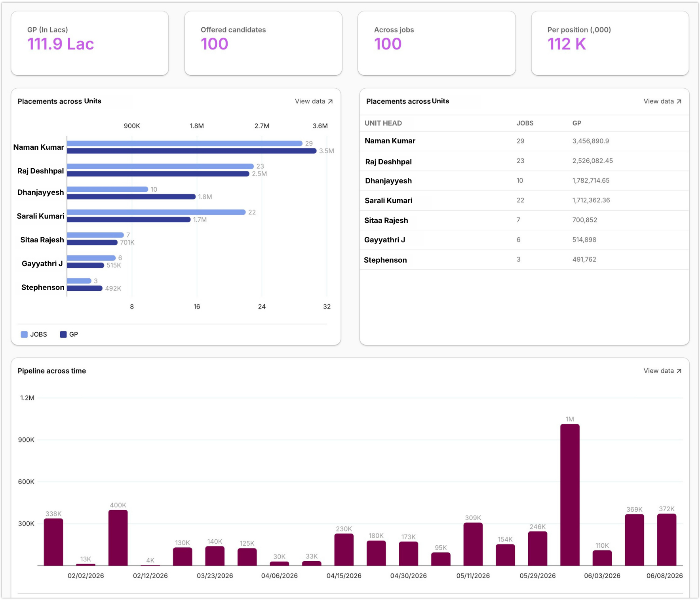The image size is (700, 600).
Task: Click Sitaa Rajesh's 701K GP bar
Action: click(x=92, y=242)
